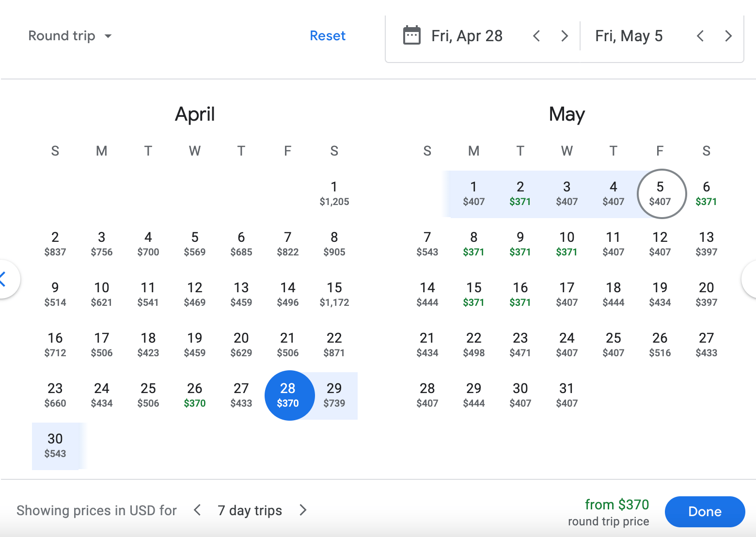This screenshot has height=537, width=756.
Task: Pick April 26 priced at $370
Action: [195, 395]
